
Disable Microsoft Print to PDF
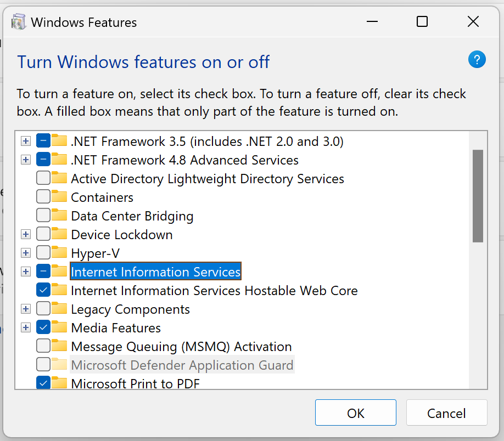click(43, 383)
